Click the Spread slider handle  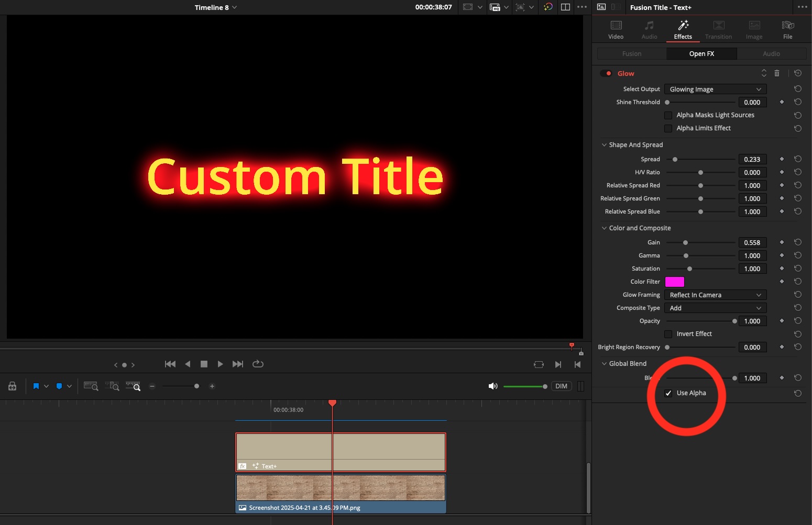click(x=675, y=159)
